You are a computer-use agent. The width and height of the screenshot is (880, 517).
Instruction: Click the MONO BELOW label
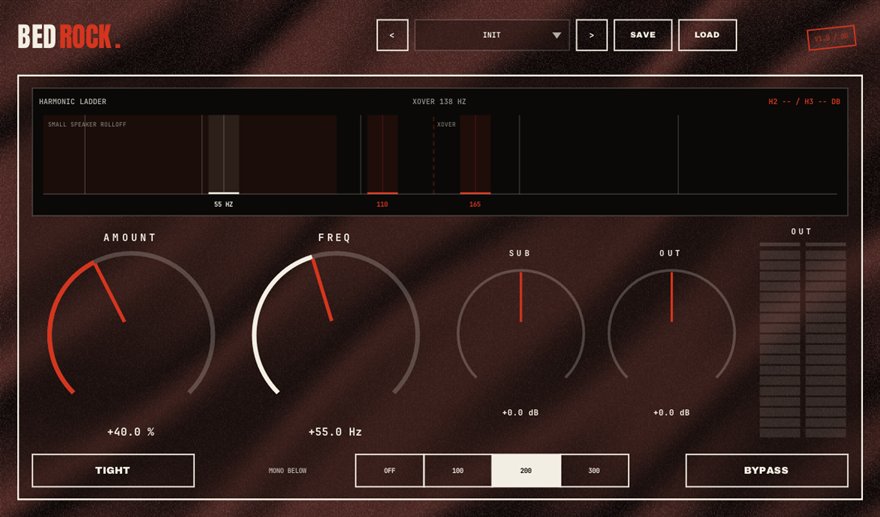pos(287,470)
